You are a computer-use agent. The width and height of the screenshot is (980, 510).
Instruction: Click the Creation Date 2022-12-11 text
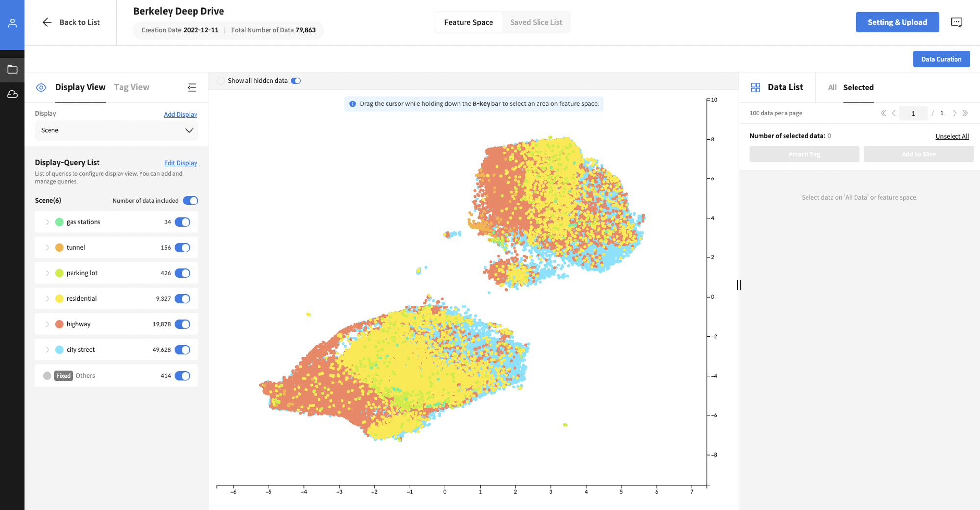coord(179,30)
